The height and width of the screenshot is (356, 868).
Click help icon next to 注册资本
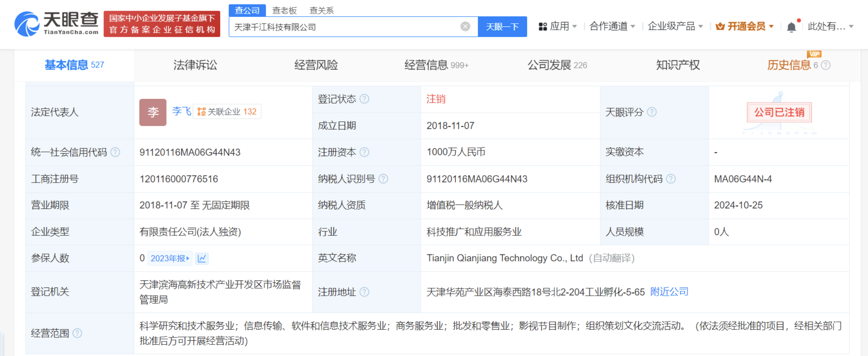point(364,152)
